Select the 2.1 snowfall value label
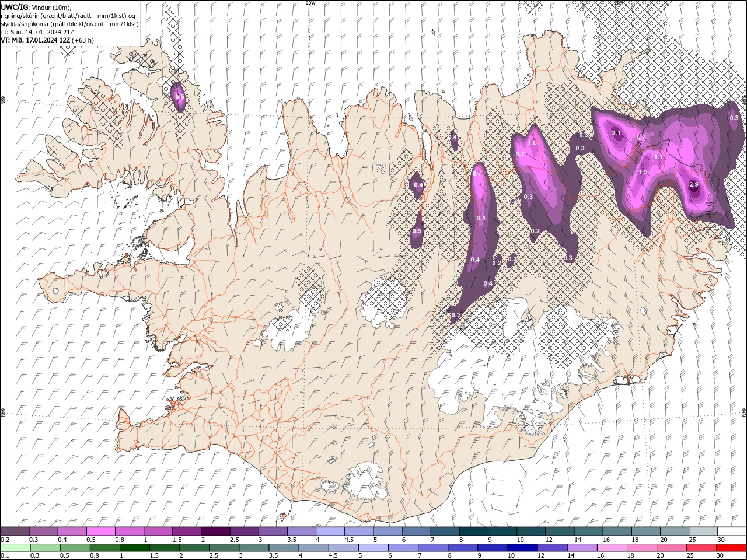This screenshot has height=560, width=747. coord(616,134)
